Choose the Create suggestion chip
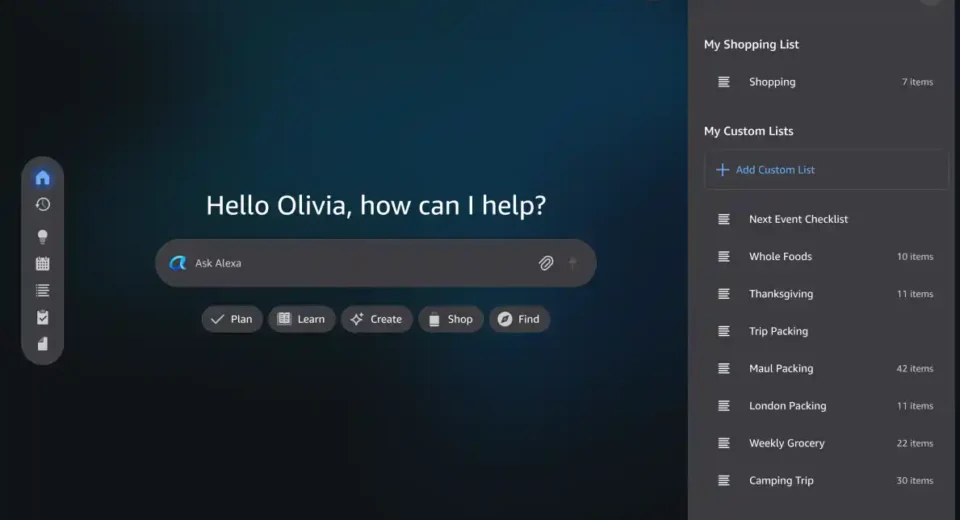Screen dimensions: 960x520 pos(376,319)
